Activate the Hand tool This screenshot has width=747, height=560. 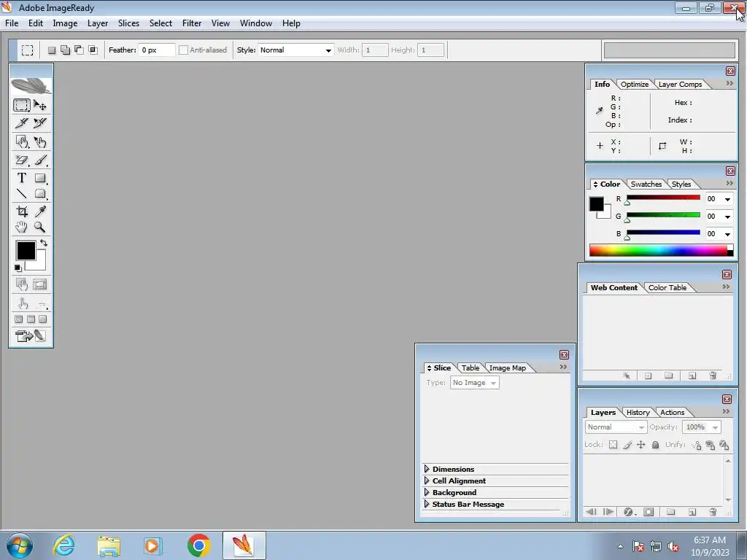[21, 227]
